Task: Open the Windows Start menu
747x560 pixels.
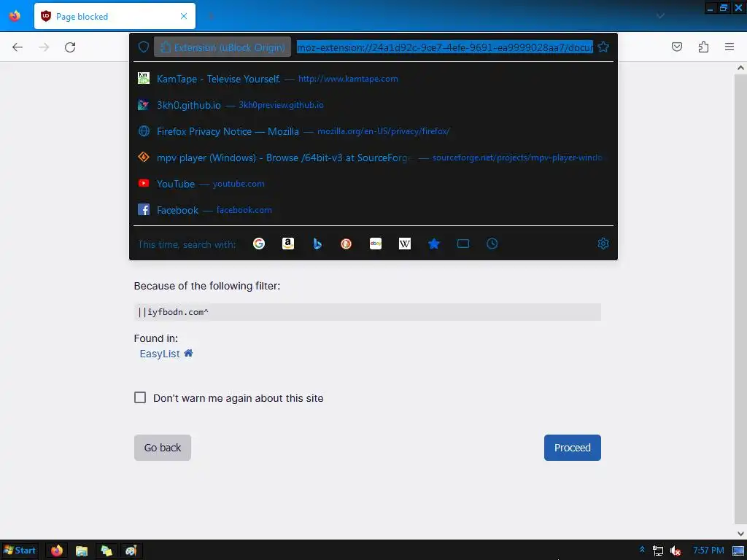Action: [20, 551]
